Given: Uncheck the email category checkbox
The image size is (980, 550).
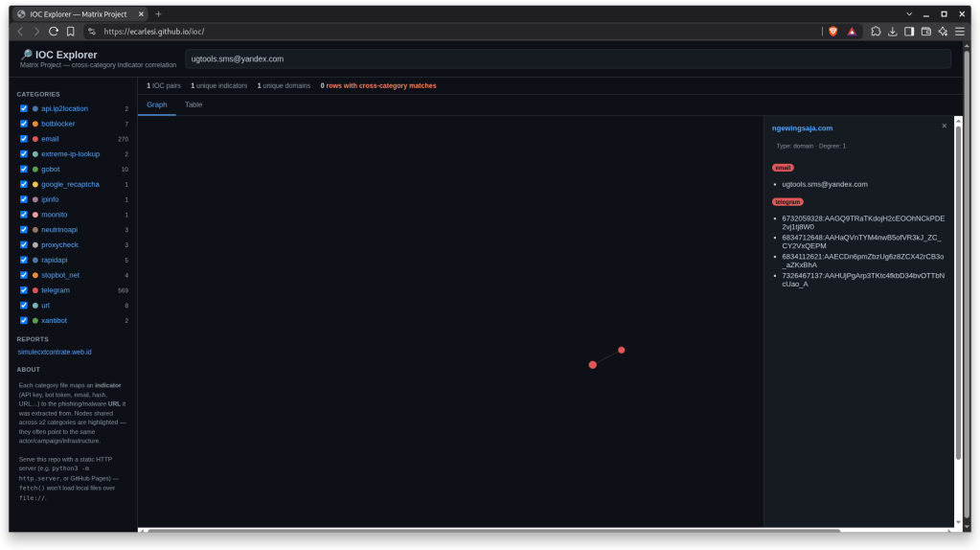Looking at the screenshot, I should pyautogui.click(x=24, y=139).
